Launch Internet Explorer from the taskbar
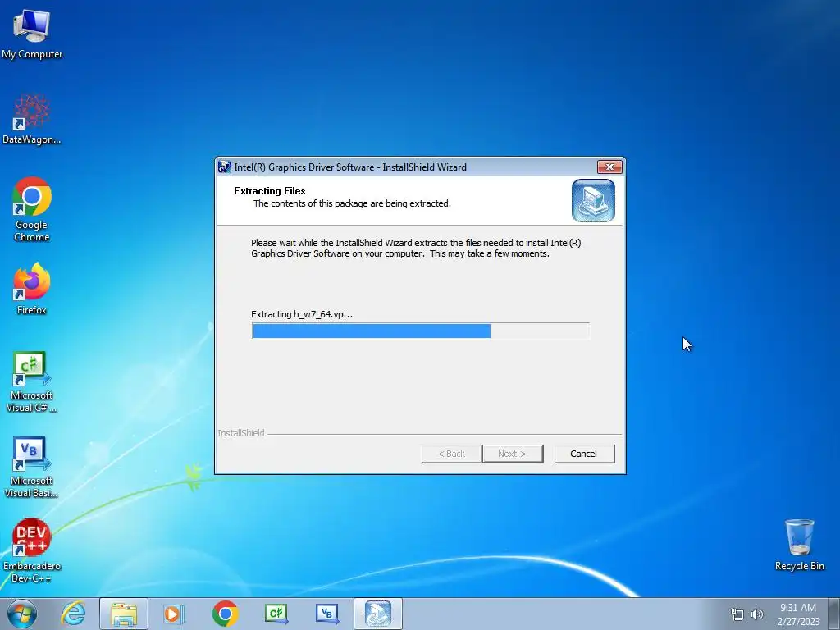840x630 pixels. pos(73,614)
